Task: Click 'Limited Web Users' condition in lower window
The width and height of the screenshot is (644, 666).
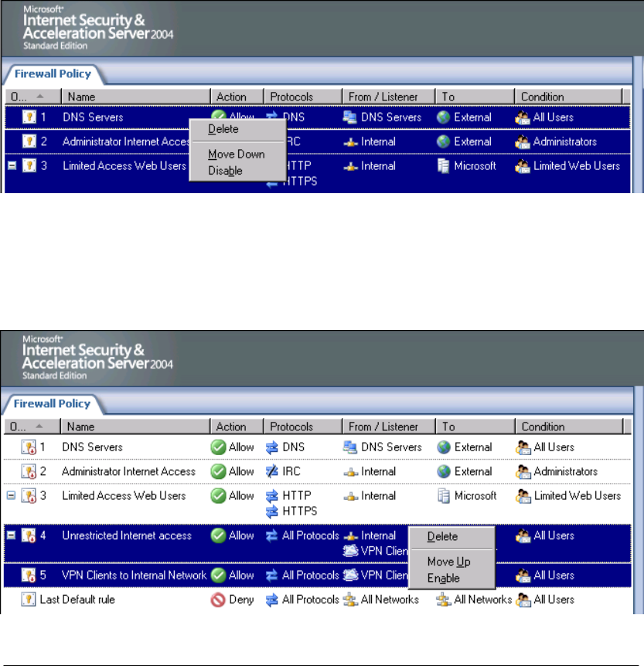Action: click(x=578, y=496)
